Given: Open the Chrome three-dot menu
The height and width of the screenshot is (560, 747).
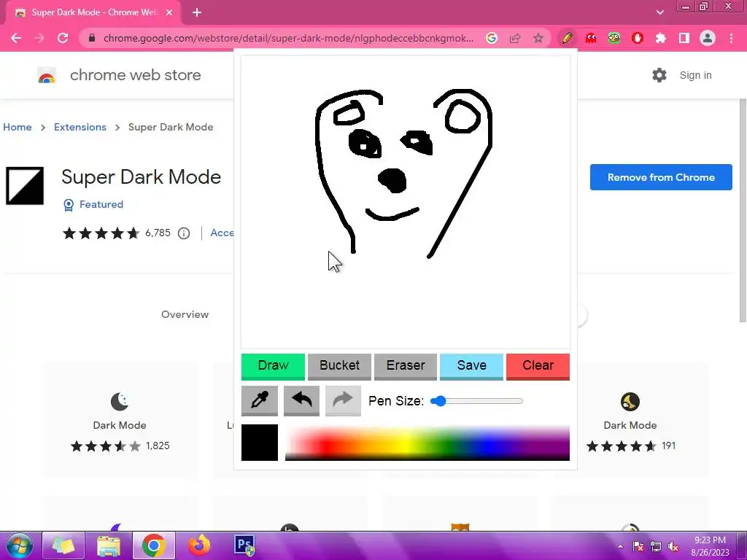Looking at the screenshot, I should [731, 38].
